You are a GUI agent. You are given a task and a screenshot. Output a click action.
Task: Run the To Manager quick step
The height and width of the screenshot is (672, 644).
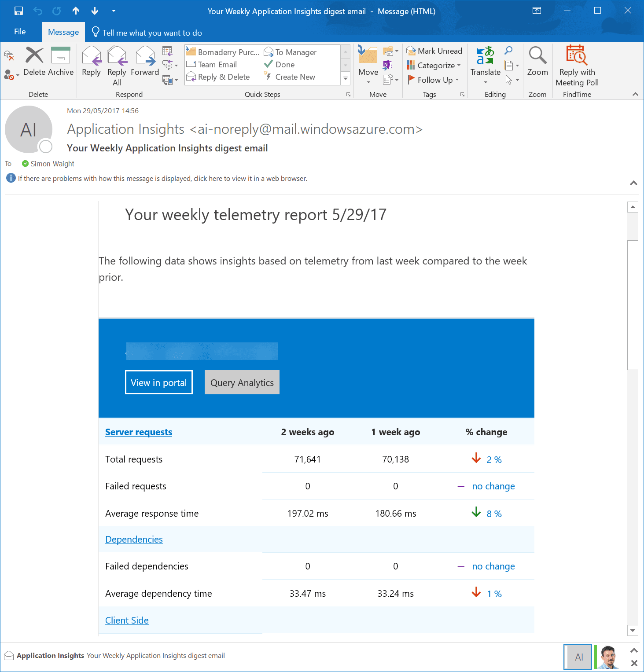[x=291, y=52]
